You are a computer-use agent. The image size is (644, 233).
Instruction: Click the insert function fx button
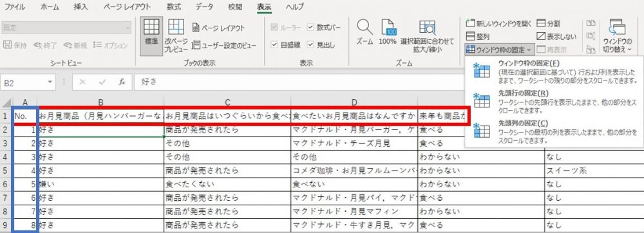[x=122, y=82]
